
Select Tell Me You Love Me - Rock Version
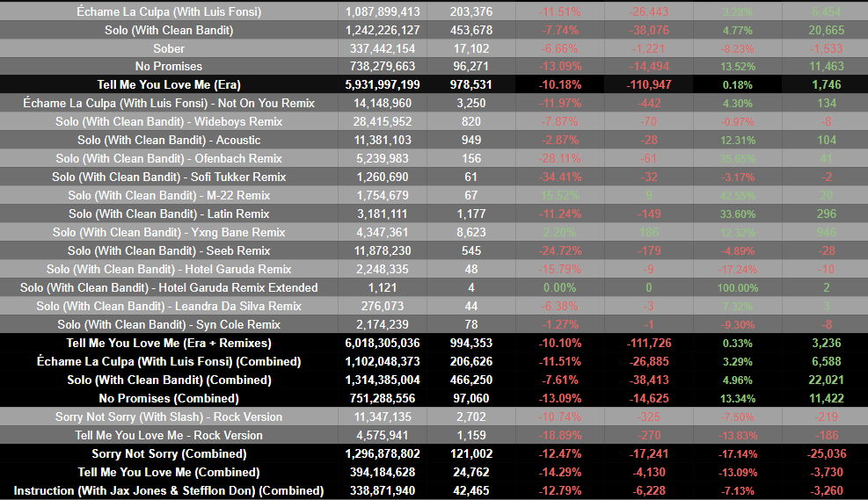[169, 435]
